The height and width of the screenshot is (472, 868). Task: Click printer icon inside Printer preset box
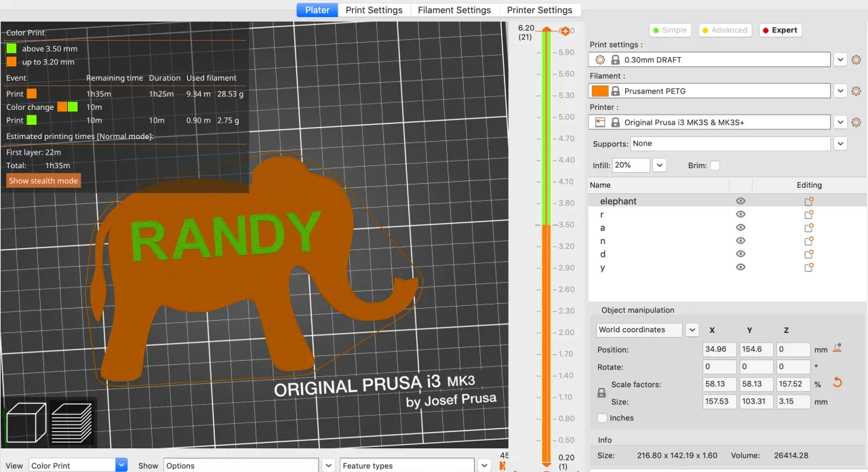click(600, 122)
